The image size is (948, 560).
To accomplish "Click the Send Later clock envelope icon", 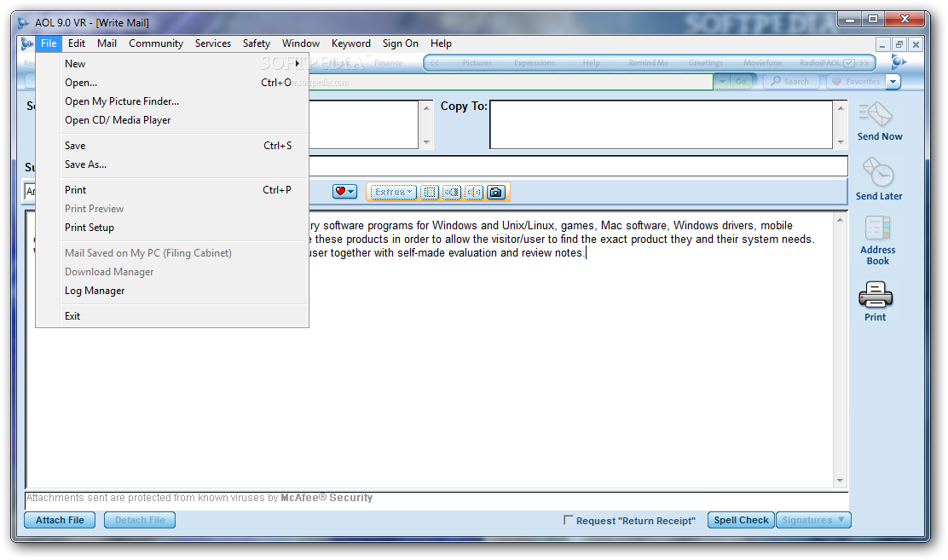I will (x=878, y=173).
